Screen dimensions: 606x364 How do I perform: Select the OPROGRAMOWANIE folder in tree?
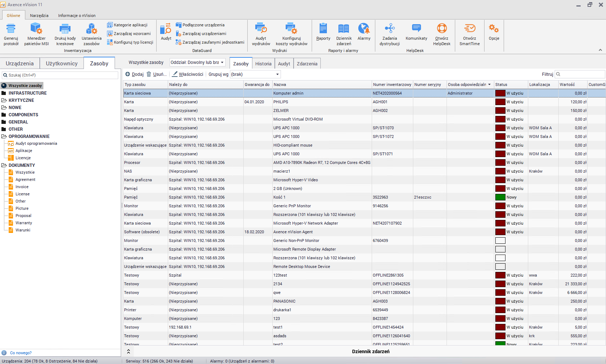[29, 136]
